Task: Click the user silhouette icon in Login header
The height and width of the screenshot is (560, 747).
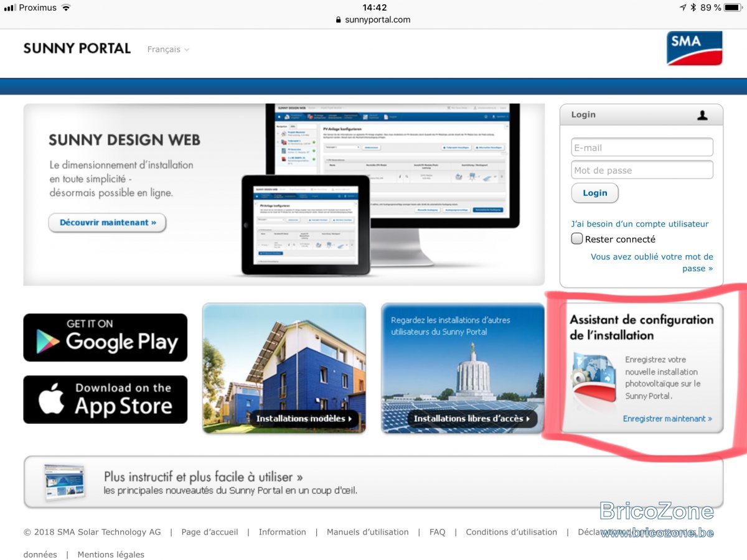Action: tap(702, 115)
